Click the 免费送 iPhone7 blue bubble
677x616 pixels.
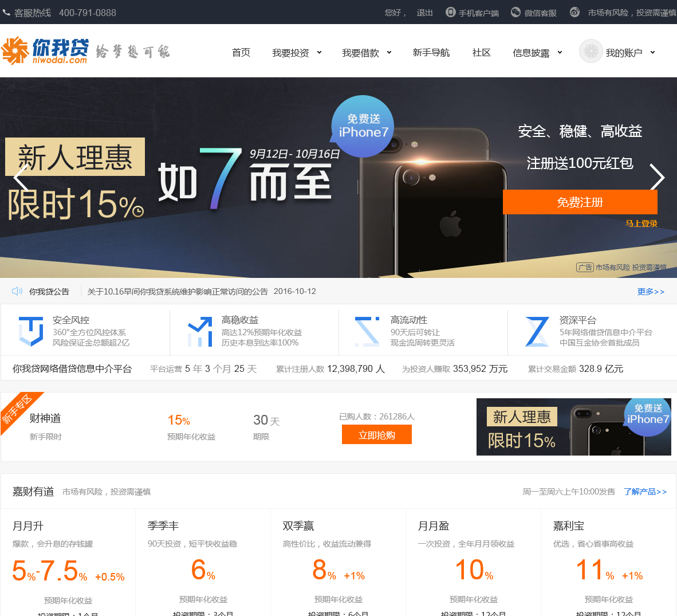pos(362,126)
